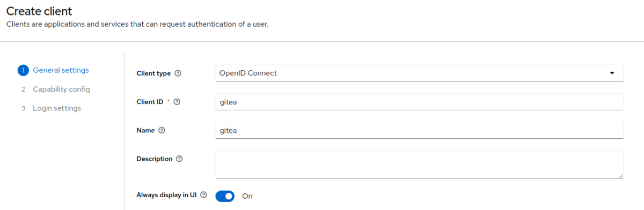Open help icon for Always display in UI
This screenshot has width=644, height=210.
(x=203, y=196)
